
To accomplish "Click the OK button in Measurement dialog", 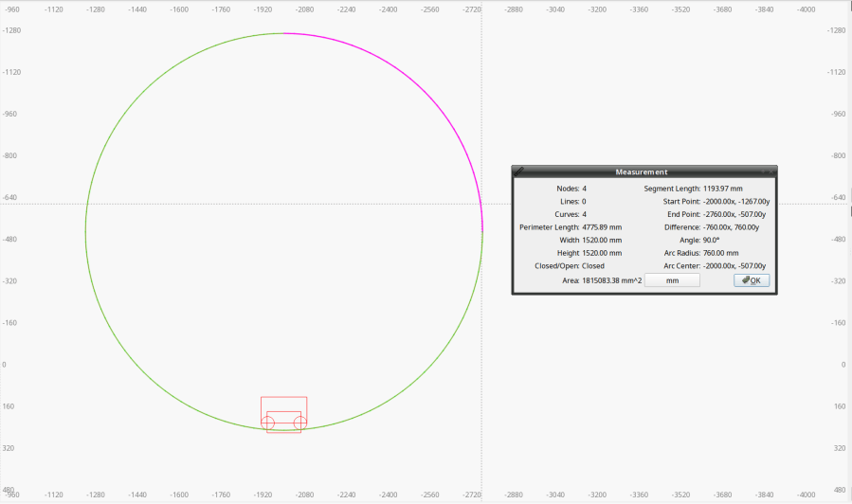I will pyautogui.click(x=752, y=280).
